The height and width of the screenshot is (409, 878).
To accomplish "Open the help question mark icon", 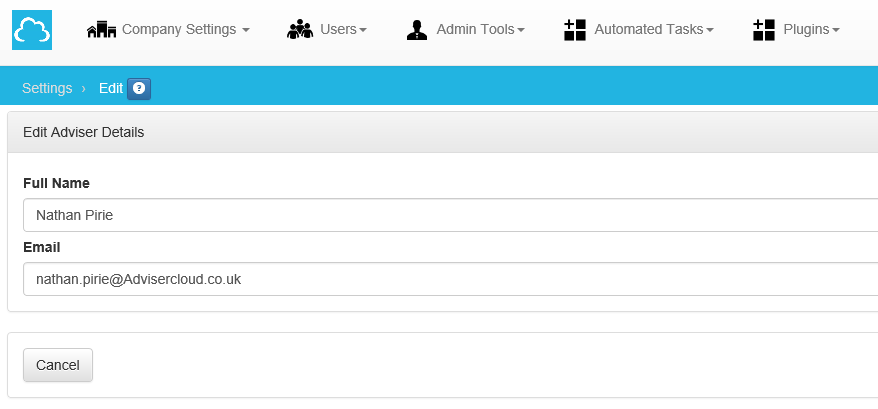I will pyautogui.click(x=139, y=88).
